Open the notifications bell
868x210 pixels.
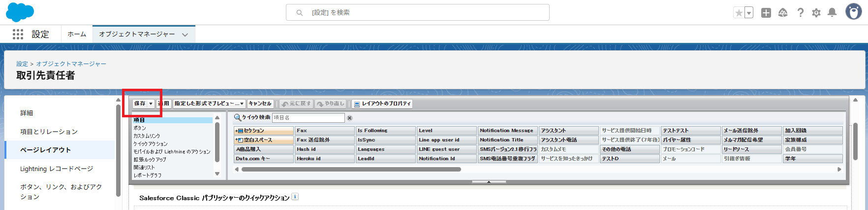click(x=832, y=13)
